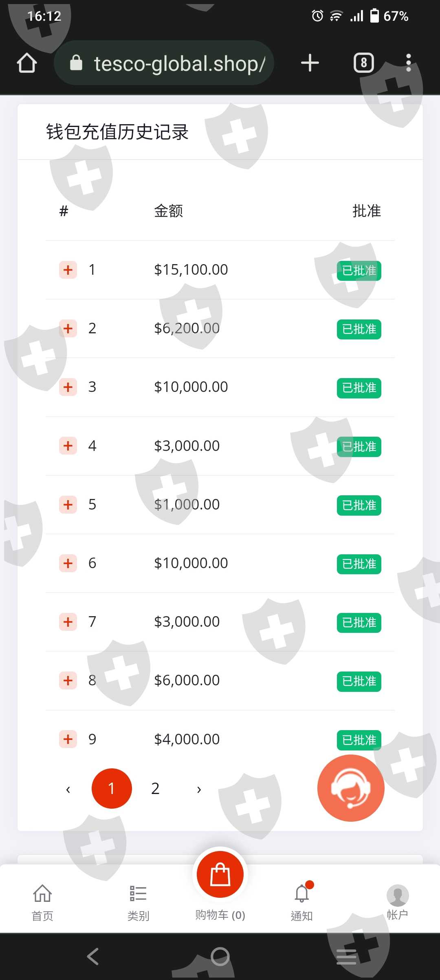The height and width of the screenshot is (980, 440).
Task: Open the browser three-dot menu
Action: 409,63
